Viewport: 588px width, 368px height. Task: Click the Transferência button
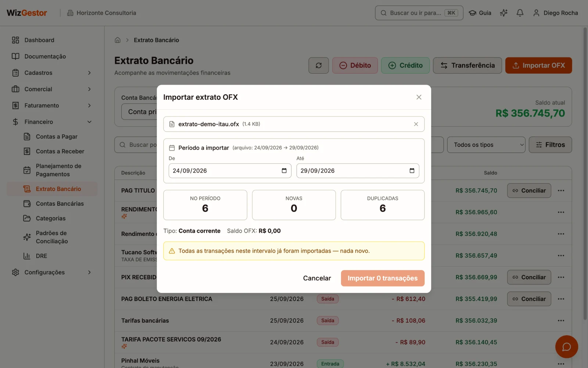click(x=467, y=66)
